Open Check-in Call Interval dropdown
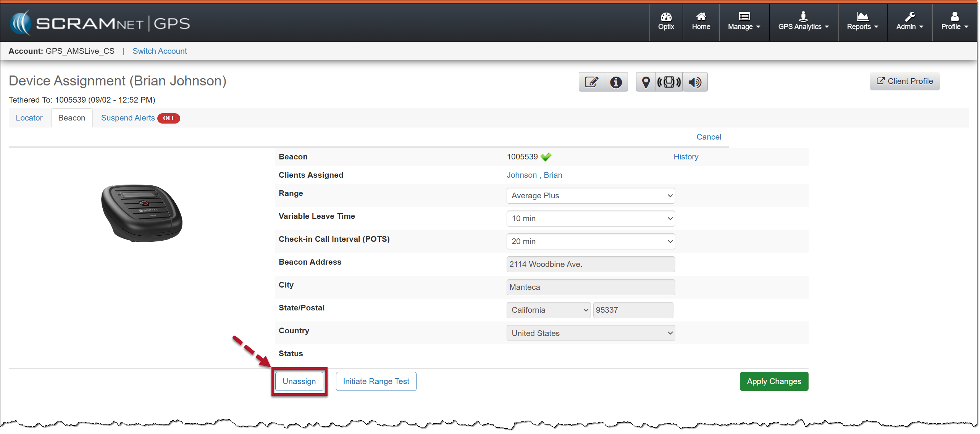 590,241
